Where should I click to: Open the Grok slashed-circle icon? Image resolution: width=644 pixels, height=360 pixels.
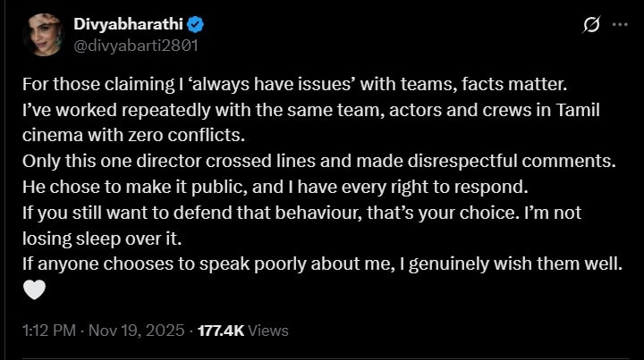click(x=590, y=25)
